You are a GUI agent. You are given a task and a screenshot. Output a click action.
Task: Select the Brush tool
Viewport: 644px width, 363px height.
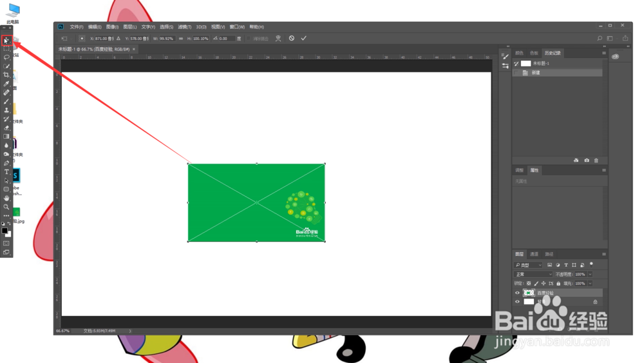click(x=6, y=101)
